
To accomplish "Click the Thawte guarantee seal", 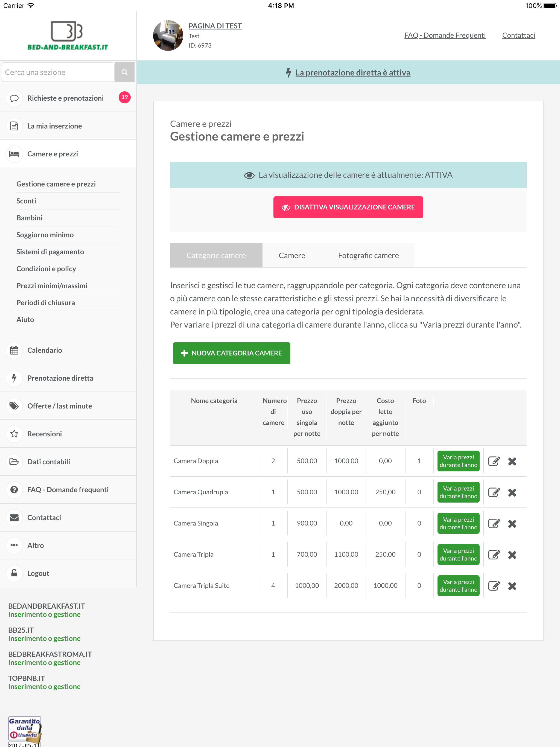I will pos(24,731).
